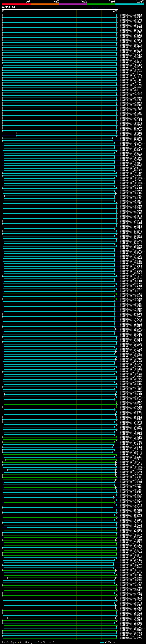Open the UniRef100_A6SXL5 entry
Image resolution: width=146 pixels, height=644 pixels.
pyautogui.click(x=131, y=150)
